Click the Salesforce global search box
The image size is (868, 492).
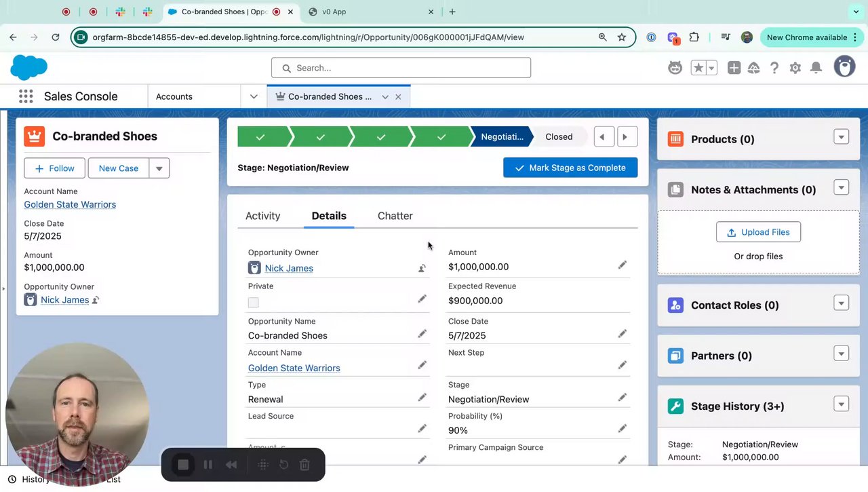click(401, 68)
